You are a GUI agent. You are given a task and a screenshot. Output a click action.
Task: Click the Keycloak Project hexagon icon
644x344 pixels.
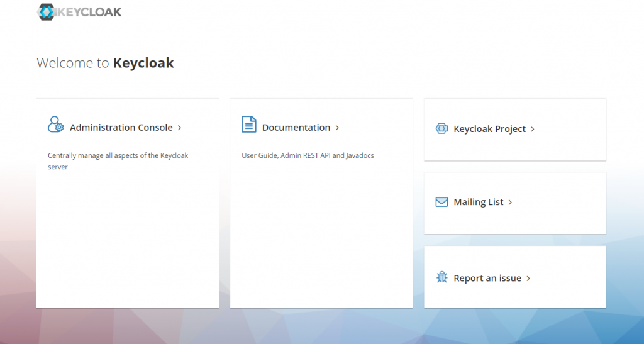pyautogui.click(x=441, y=129)
